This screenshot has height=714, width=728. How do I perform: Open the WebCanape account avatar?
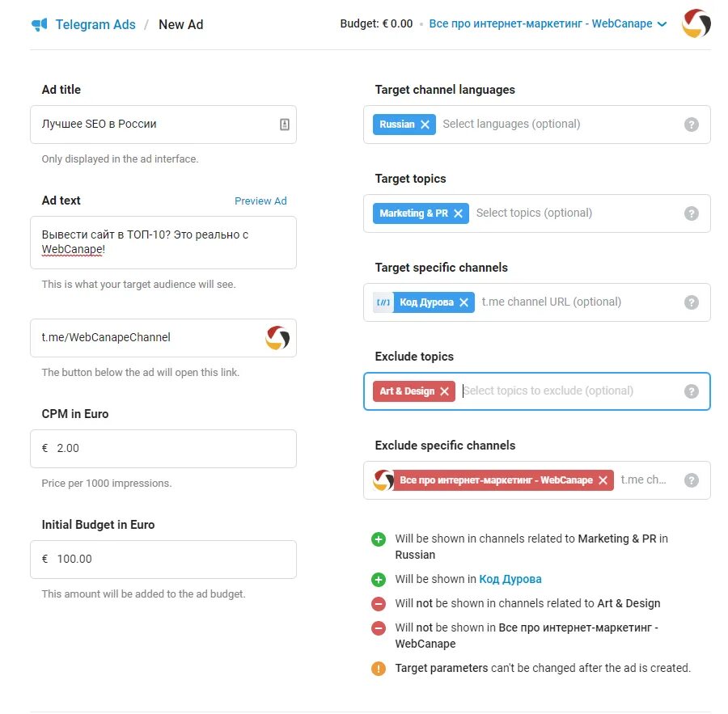click(x=696, y=23)
